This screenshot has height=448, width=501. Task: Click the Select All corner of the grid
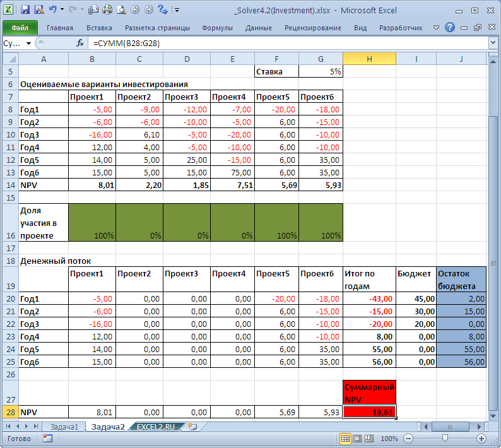11,59
